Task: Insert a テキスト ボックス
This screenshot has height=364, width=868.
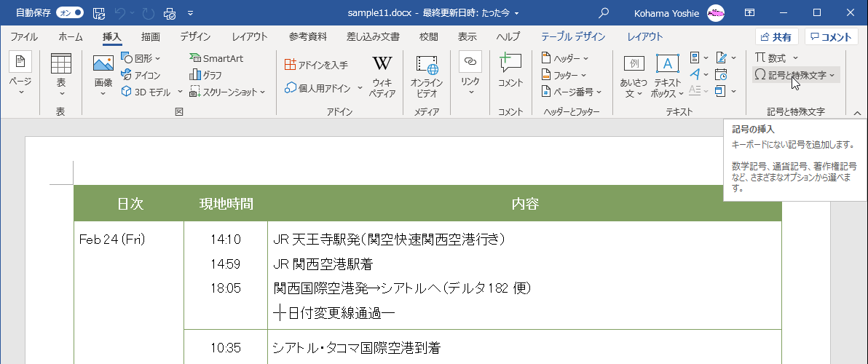Action: [x=668, y=76]
